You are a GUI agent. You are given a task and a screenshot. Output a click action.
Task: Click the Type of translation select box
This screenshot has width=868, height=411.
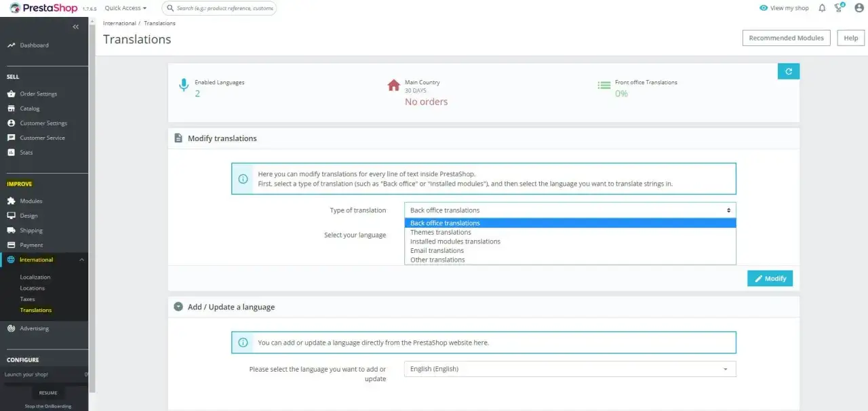click(x=570, y=210)
